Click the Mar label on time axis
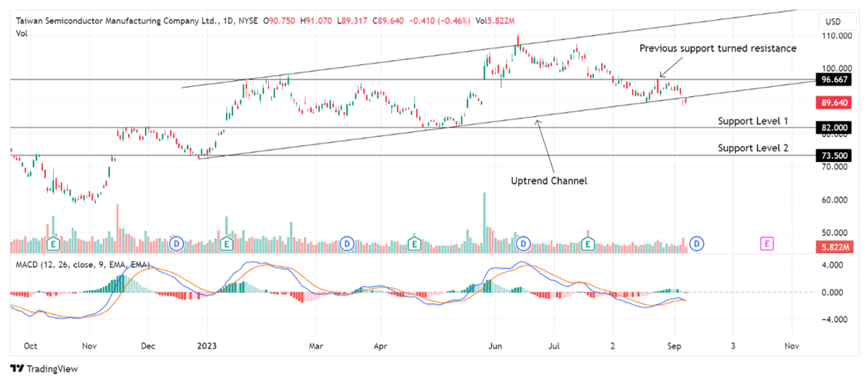 tap(316, 346)
